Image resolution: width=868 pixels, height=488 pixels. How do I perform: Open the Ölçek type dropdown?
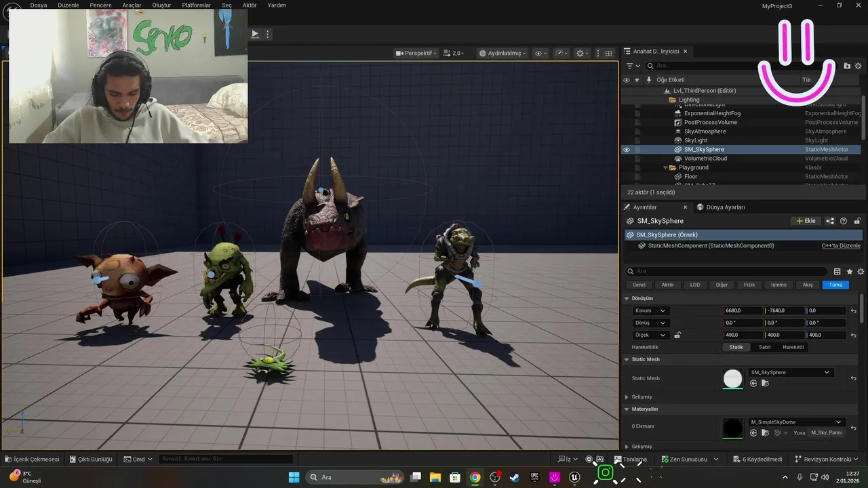(650, 335)
